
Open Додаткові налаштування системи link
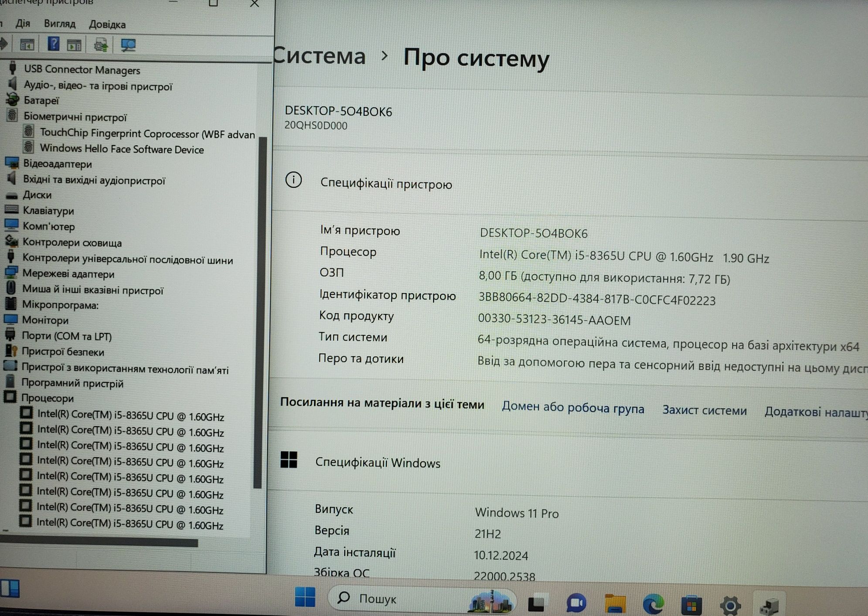click(816, 412)
